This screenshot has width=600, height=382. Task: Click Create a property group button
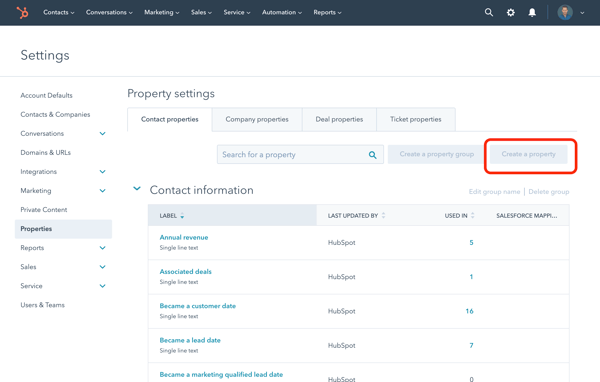pos(437,154)
